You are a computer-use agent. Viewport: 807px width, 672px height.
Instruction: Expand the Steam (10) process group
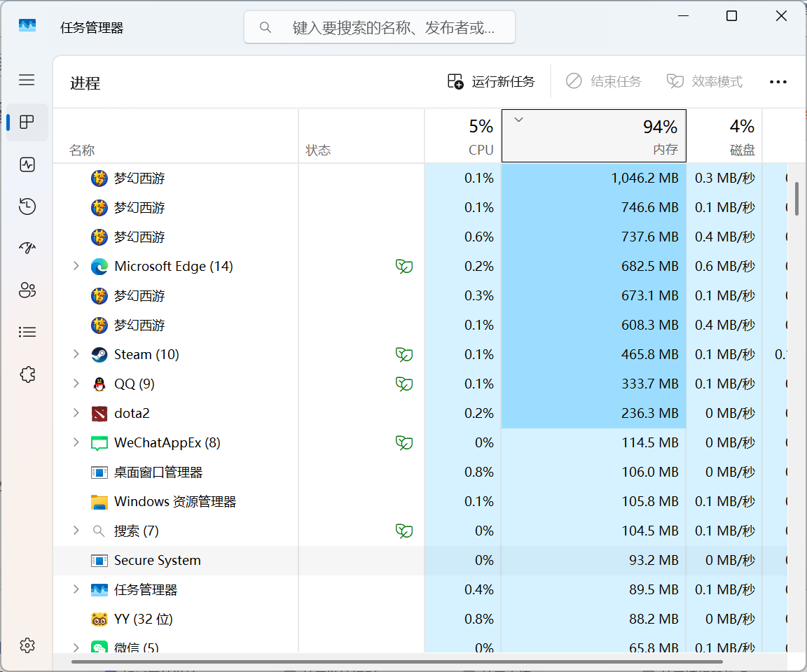tap(76, 354)
